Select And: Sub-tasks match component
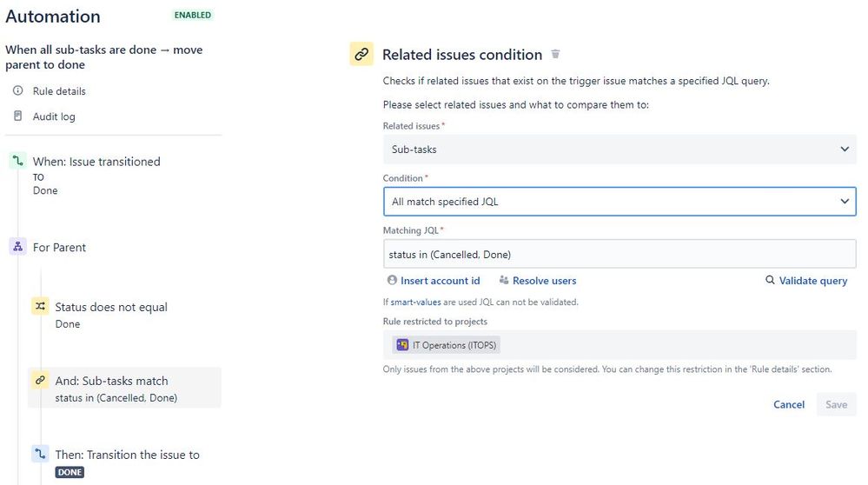This screenshot has height=485, width=868. pyautogui.click(x=124, y=389)
